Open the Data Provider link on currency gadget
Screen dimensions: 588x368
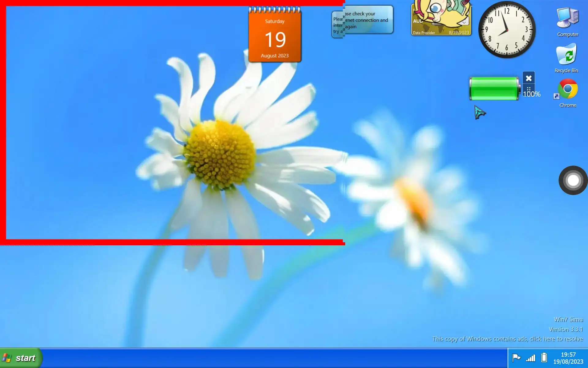[x=424, y=33]
